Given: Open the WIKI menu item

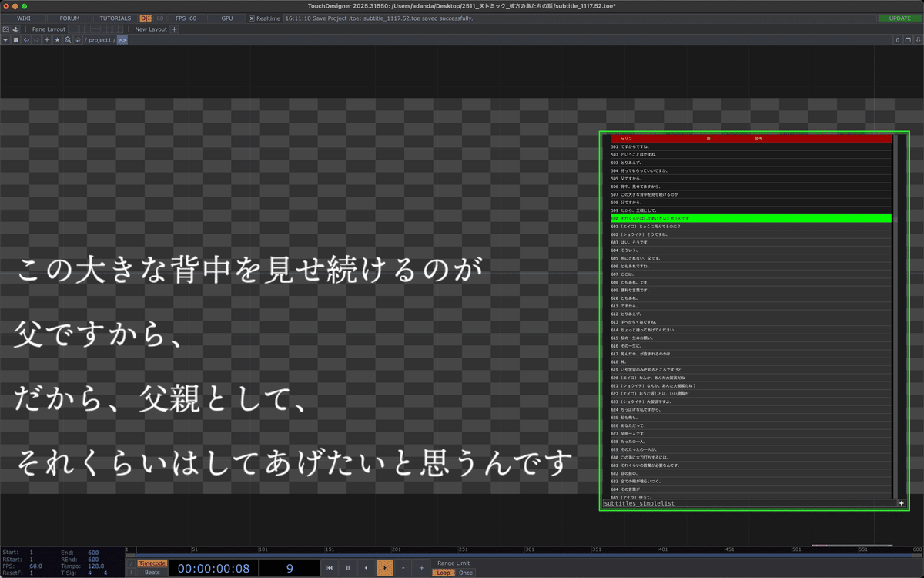Looking at the screenshot, I should 23,18.
